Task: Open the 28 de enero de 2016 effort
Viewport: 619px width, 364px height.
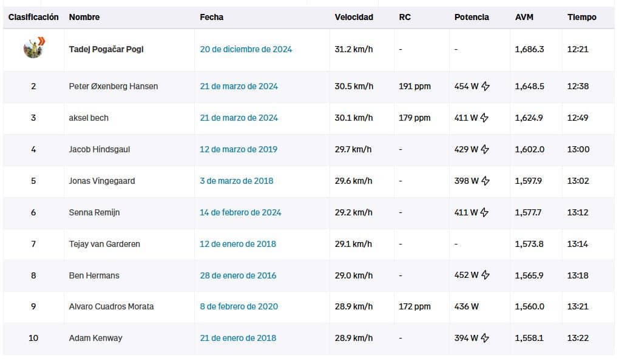Action: pos(238,275)
